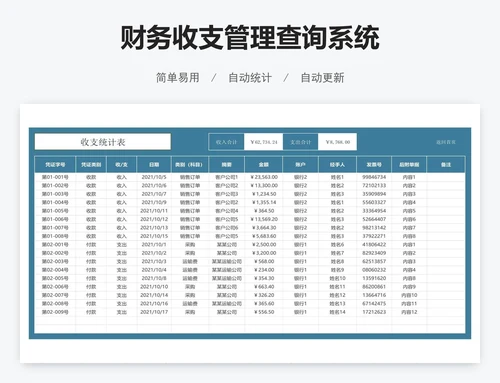The height and width of the screenshot is (383, 500).
Task: Click invoice number cell 99846734
Action: [x=374, y=177]
